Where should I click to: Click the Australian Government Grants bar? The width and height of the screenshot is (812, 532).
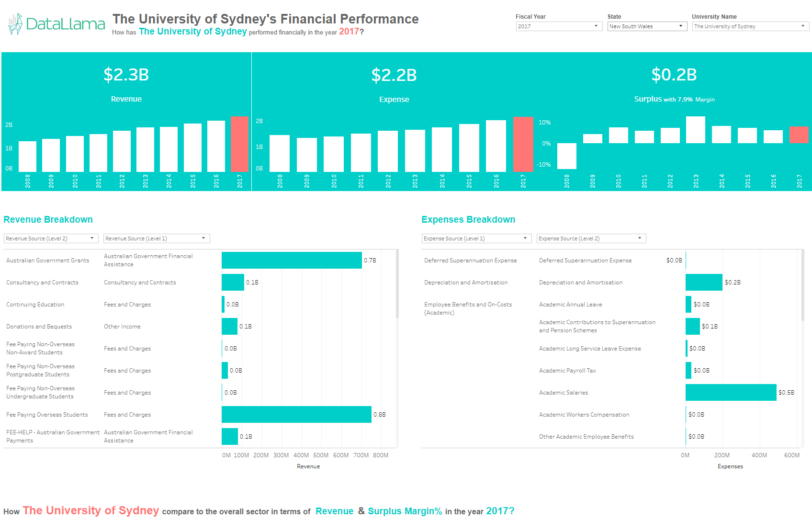coord(292,260)
